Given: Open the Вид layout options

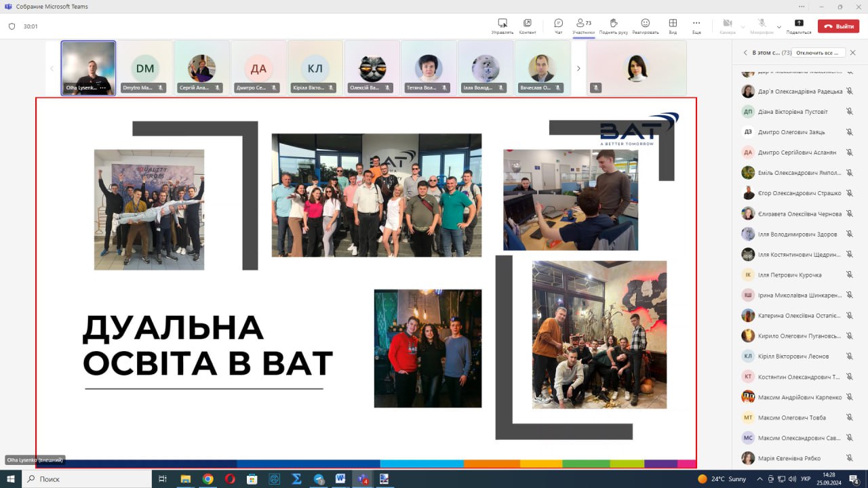Looking at the screenshot, I should 673,26.
